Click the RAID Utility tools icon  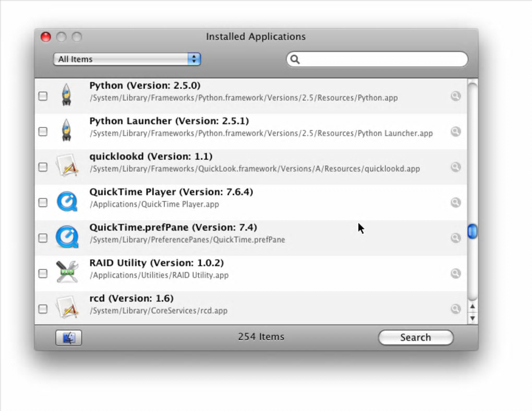pyautogui.click(x=67, y=272)
